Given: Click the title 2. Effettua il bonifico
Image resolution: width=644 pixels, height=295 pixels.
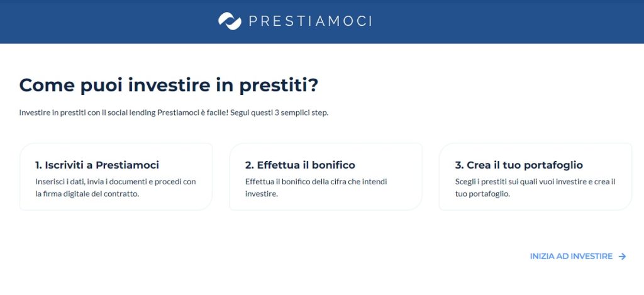Looking at the screenshot, I should pos(300,165).
